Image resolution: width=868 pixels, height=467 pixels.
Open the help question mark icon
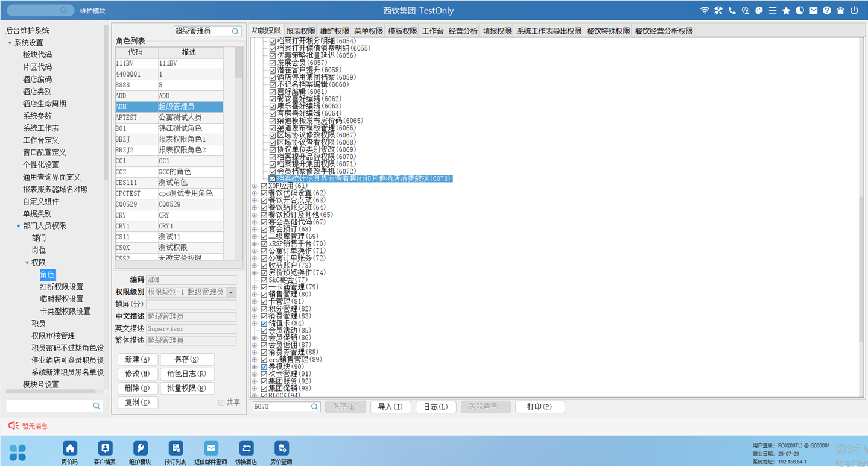point(827,11)
